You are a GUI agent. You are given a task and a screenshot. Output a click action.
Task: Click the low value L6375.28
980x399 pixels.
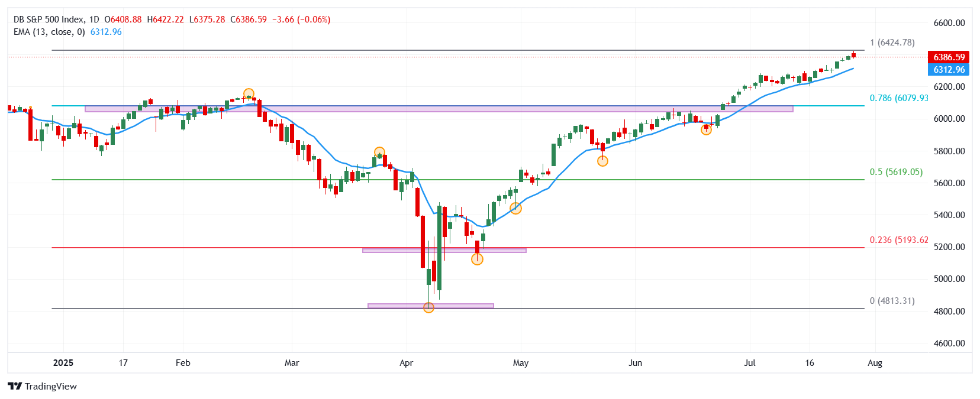click(x=207, y=20)
